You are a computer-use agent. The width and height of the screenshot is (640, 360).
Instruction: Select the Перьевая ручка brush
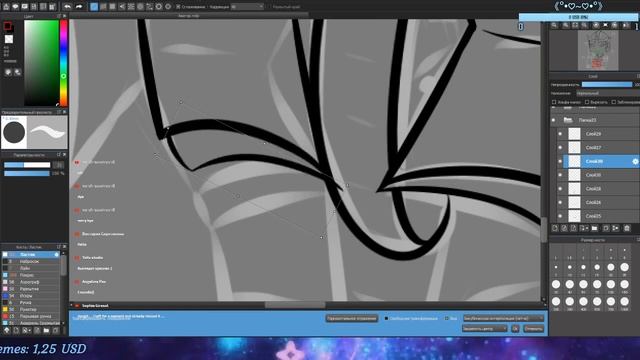(31, 316)
